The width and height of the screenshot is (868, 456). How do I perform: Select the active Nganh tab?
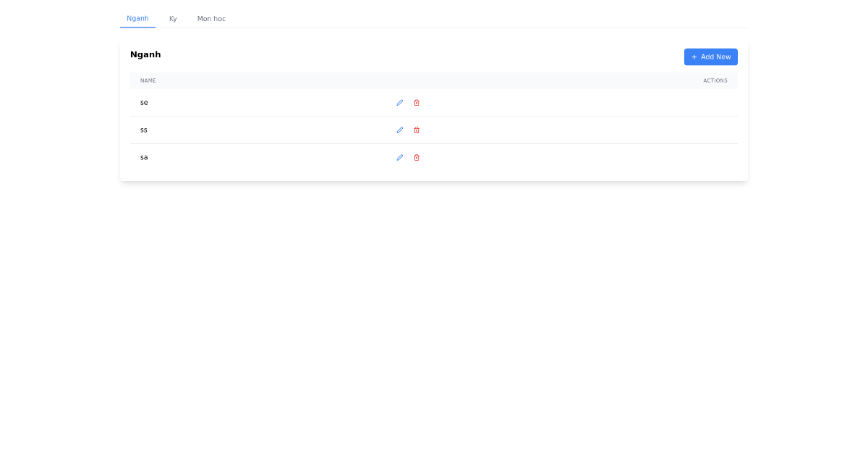[137, 18]
